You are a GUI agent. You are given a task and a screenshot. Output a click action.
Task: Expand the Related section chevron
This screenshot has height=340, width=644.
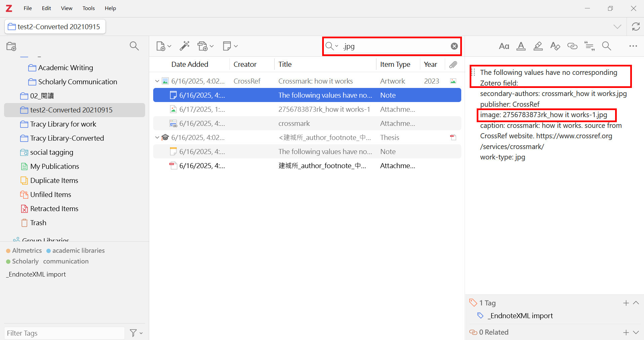coord(636,333)
